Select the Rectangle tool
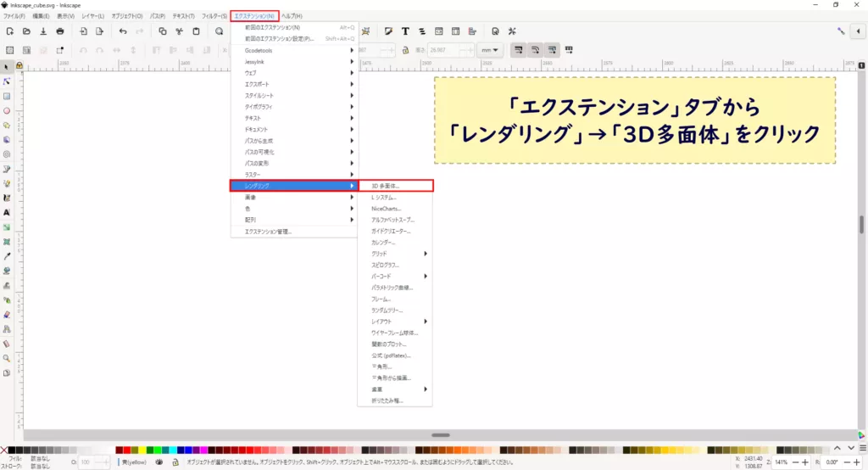This screenshot has height=470, width=868. pyautogui.click(x=7, y=96)
